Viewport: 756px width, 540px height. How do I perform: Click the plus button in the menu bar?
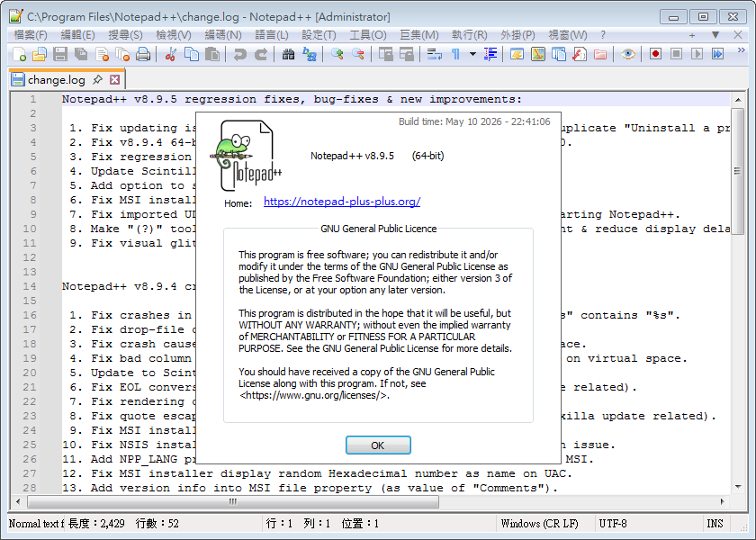692,35
